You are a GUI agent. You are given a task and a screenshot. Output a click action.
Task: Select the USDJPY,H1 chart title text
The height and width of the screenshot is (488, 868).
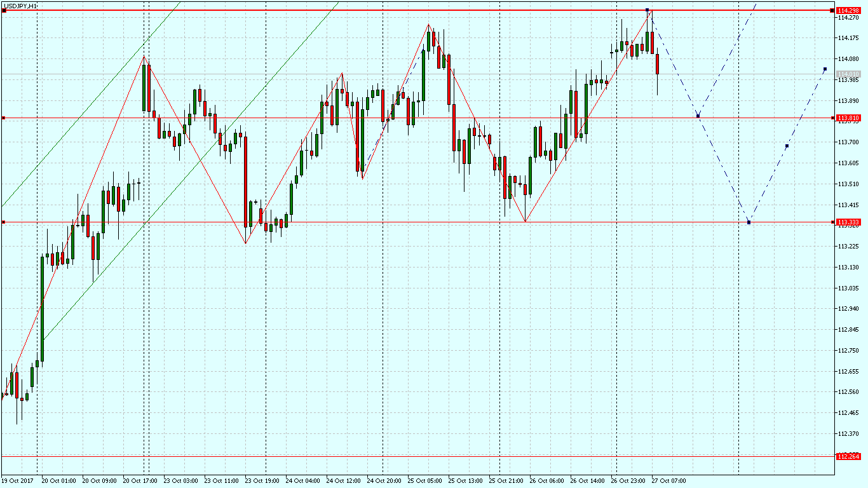coord(20,5)
